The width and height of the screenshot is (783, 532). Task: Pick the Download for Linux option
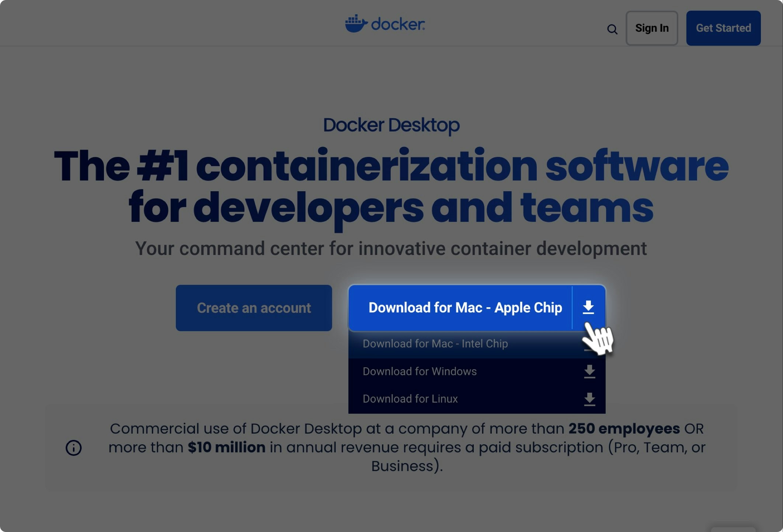[410, 399]
